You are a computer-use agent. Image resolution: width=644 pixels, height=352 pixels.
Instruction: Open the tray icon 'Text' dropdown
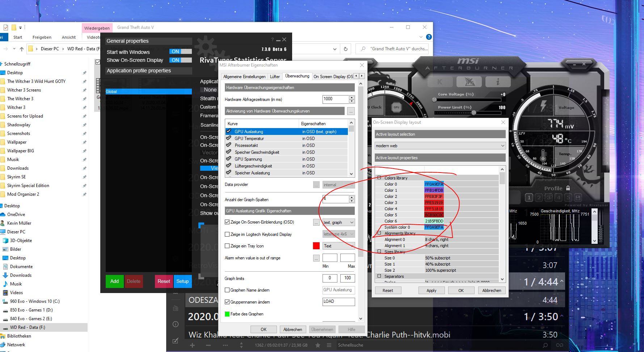[x=338, y=246]
